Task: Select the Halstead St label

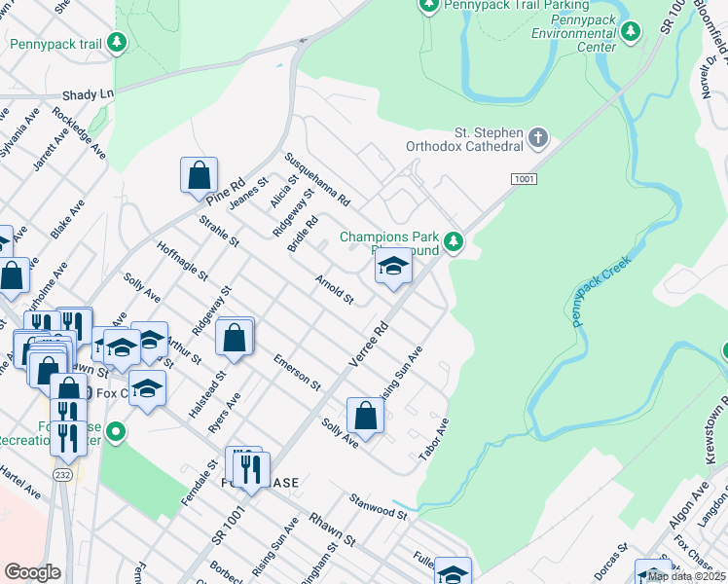Action: 207,394
